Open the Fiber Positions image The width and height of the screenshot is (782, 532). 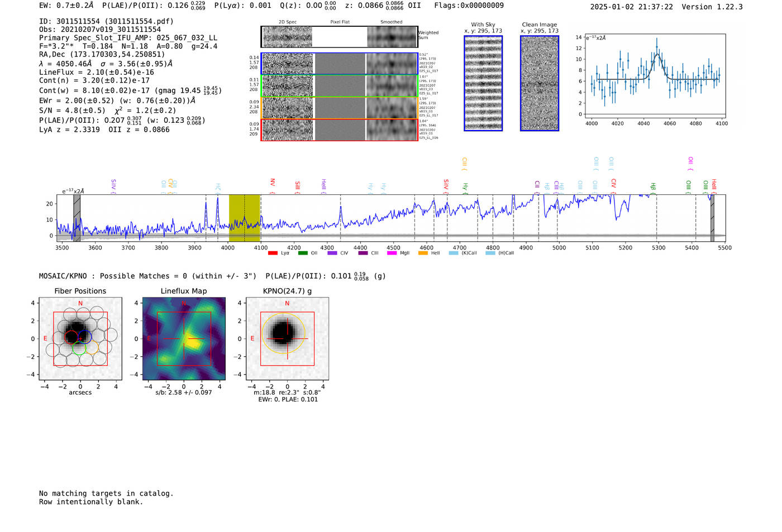coord(80,339)
